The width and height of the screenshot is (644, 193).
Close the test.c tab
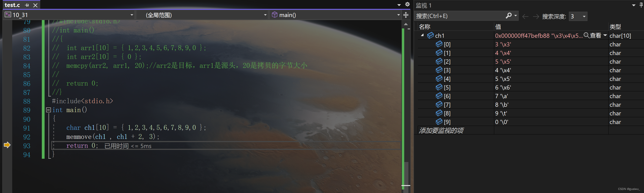coord(35,5)
